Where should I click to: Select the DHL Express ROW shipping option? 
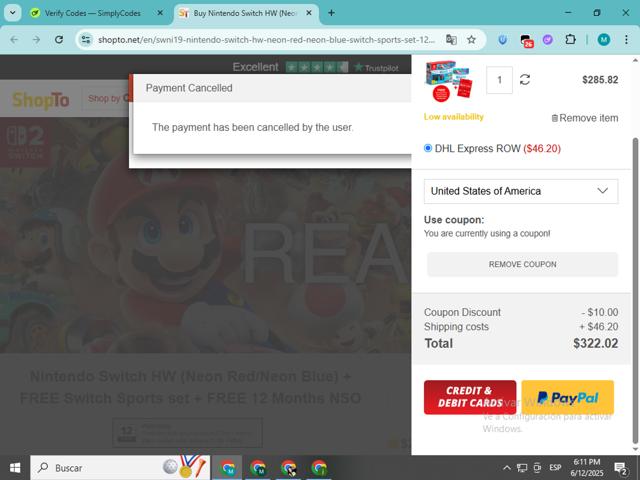(428, 148)
